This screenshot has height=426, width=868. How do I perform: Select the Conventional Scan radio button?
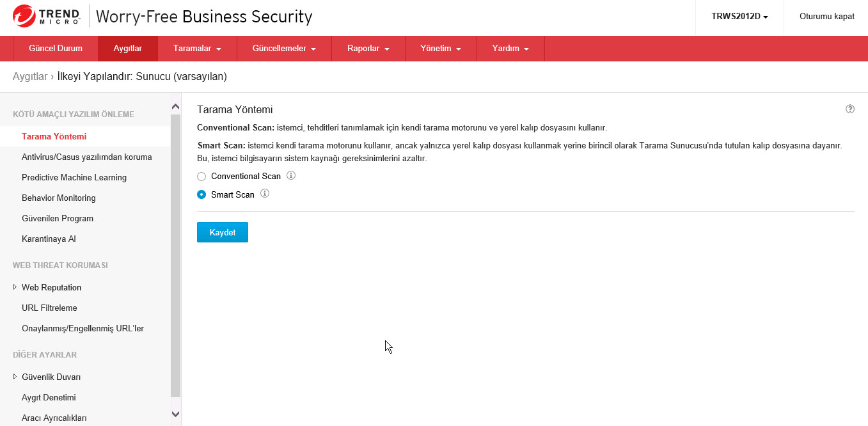tap(201, 177)
